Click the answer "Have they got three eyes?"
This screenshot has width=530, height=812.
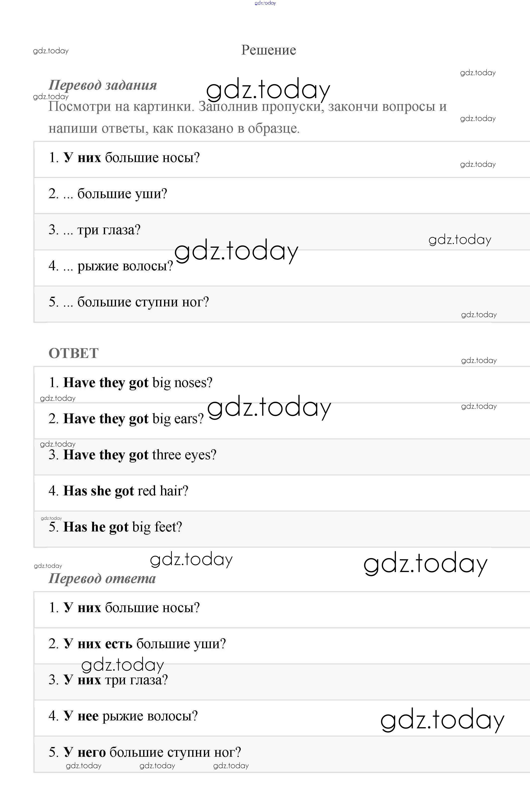point(132,455)
